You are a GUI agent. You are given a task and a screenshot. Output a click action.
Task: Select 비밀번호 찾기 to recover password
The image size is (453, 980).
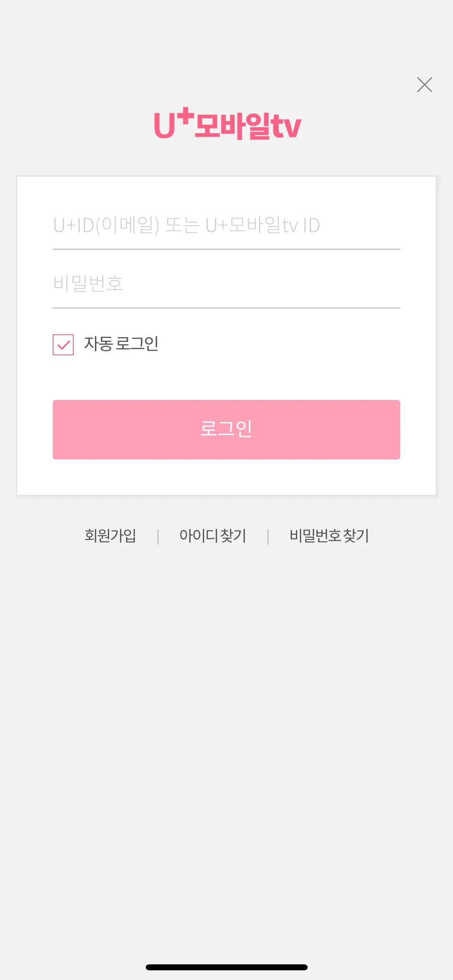pyautogui.click(x=329, y=535)
